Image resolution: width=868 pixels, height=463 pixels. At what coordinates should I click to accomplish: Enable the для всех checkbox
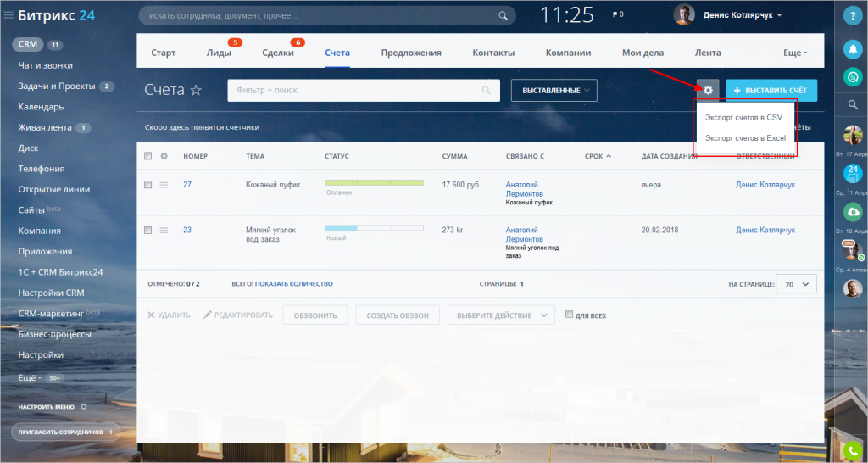point(569,315)
